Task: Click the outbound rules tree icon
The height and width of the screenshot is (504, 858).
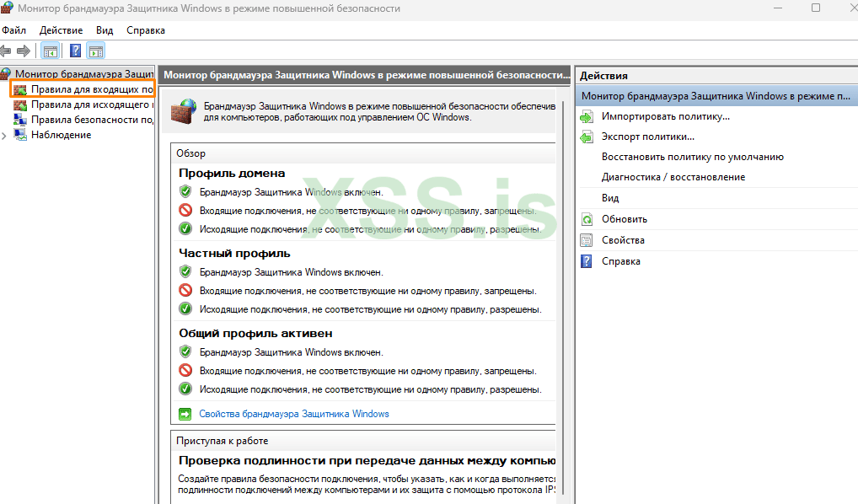Action: (x=20, y=105)
